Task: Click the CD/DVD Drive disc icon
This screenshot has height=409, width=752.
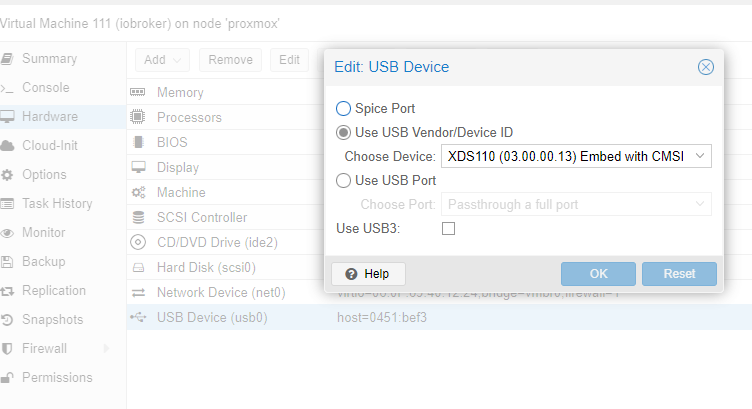Action: 138,242
